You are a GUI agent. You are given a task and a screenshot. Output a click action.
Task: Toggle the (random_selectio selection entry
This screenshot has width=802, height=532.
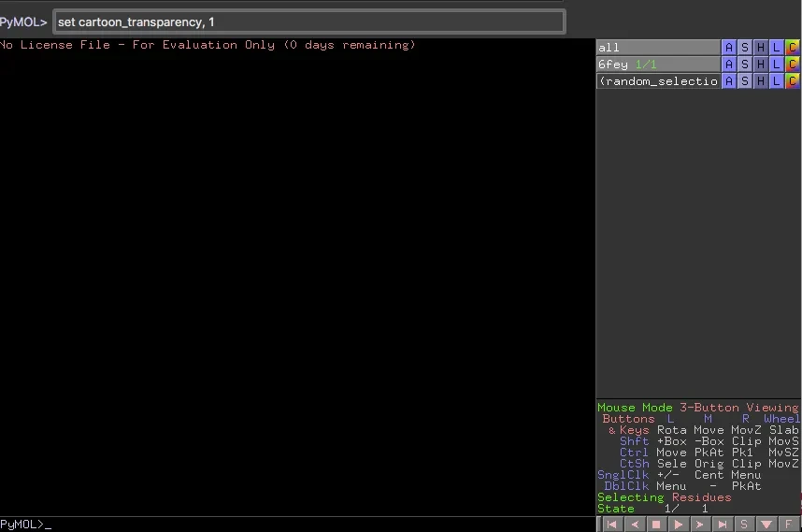point(658,81)
